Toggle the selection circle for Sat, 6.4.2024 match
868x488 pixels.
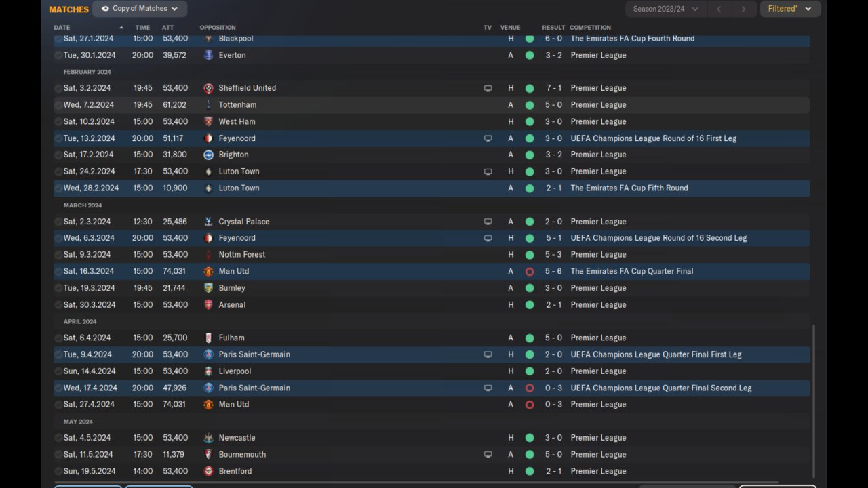click(58, 338)
